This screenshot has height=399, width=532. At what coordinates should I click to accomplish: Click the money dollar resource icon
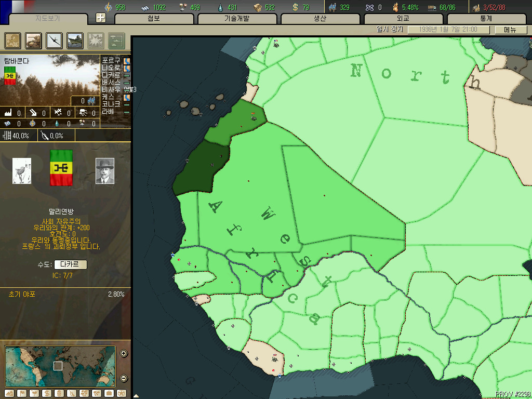coord(296,7)
